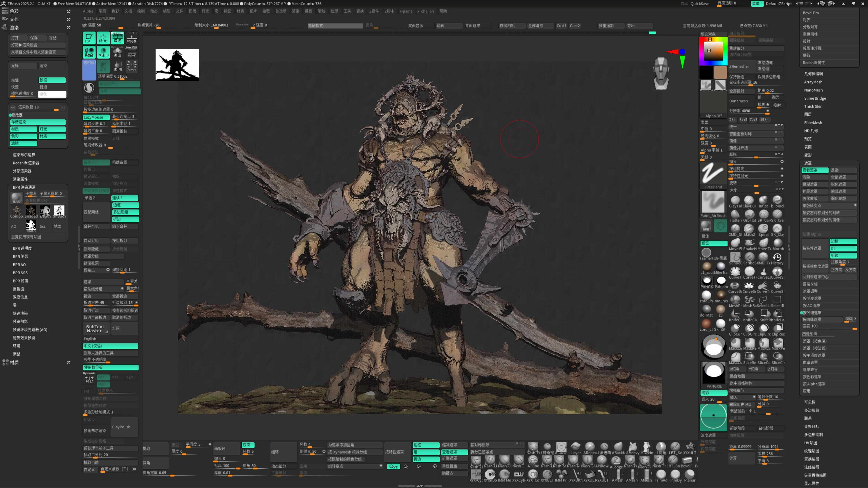
Task: Toggle the PolyF polyframe icon
Action: [x=132, y=52]
